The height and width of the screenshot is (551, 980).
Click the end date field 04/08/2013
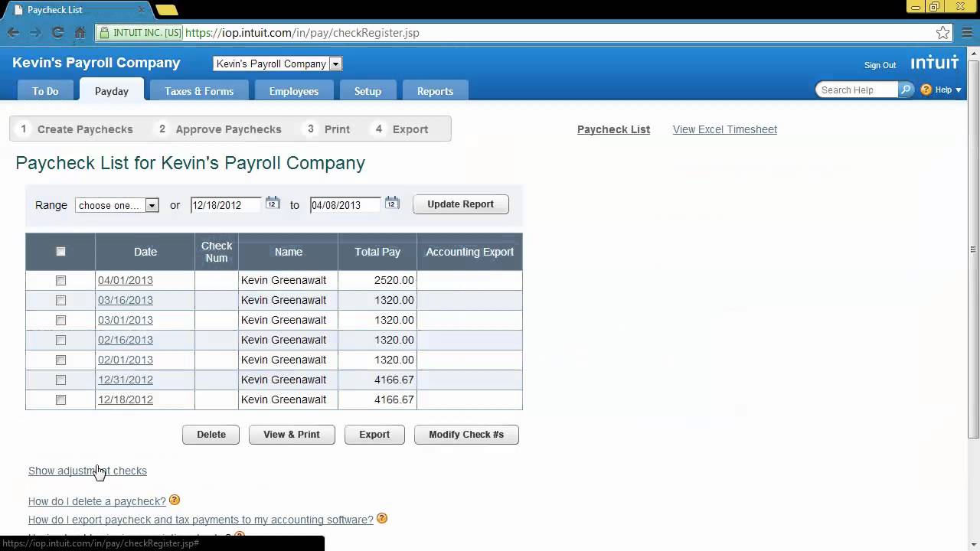point(345,205)
